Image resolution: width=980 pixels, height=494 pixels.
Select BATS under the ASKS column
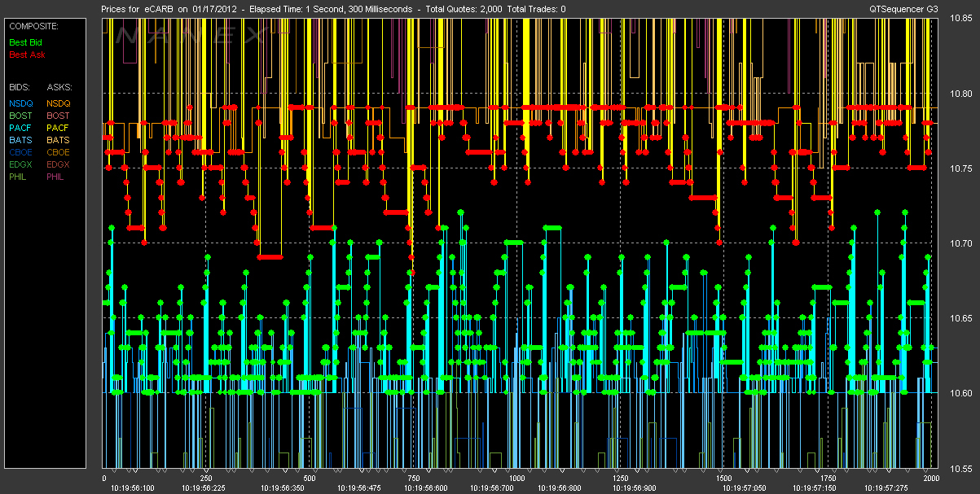click(x=59, y=140)
